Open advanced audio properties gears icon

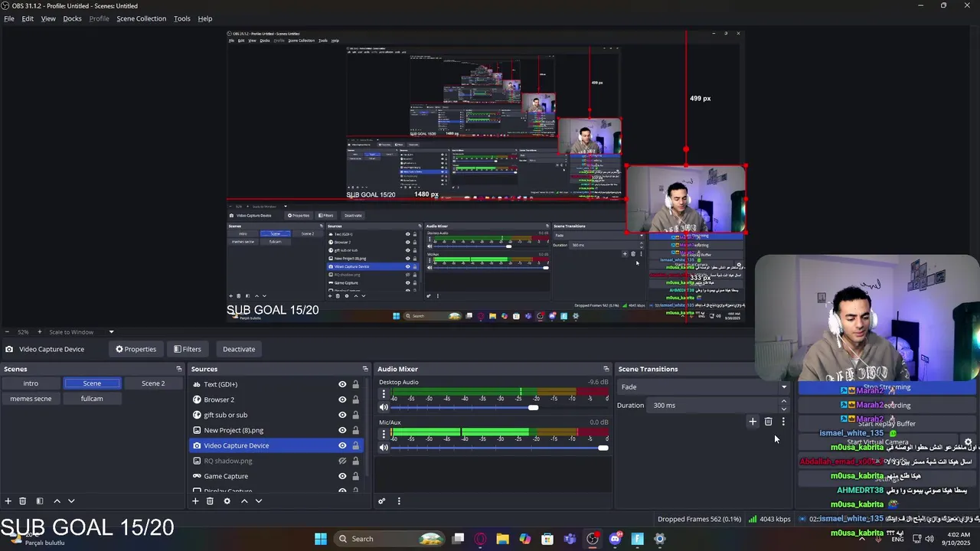coord(381,501)
